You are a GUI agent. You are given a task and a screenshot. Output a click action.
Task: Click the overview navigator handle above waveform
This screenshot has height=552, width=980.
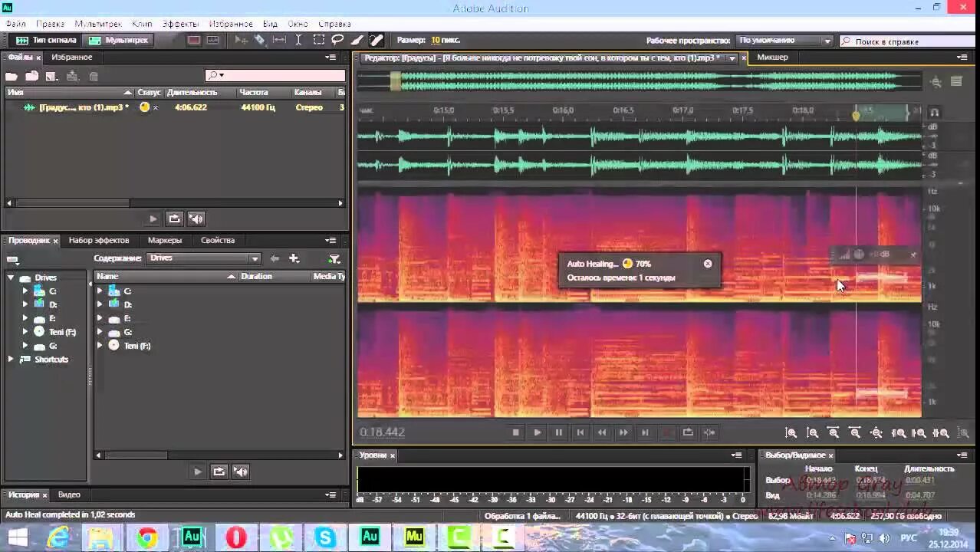[x=396, y=81]
